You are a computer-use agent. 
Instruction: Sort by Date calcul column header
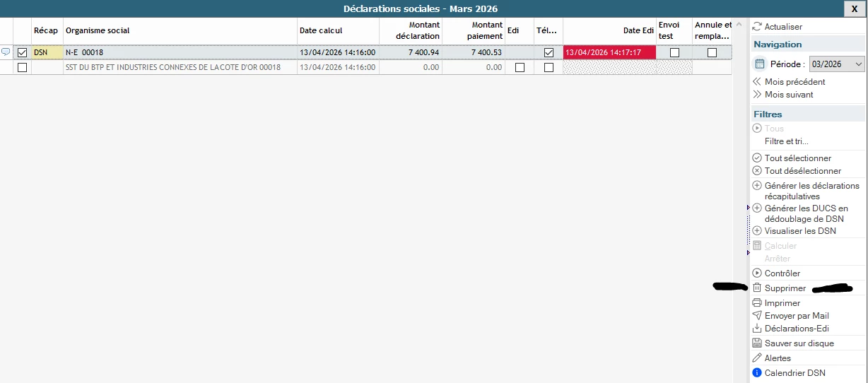pos(339,30)
